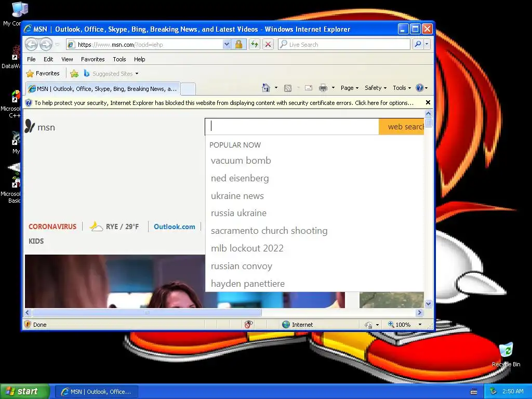Click the Read Mail icon
Viewport: 532px width, 399px height.
(x=309, y=88)
